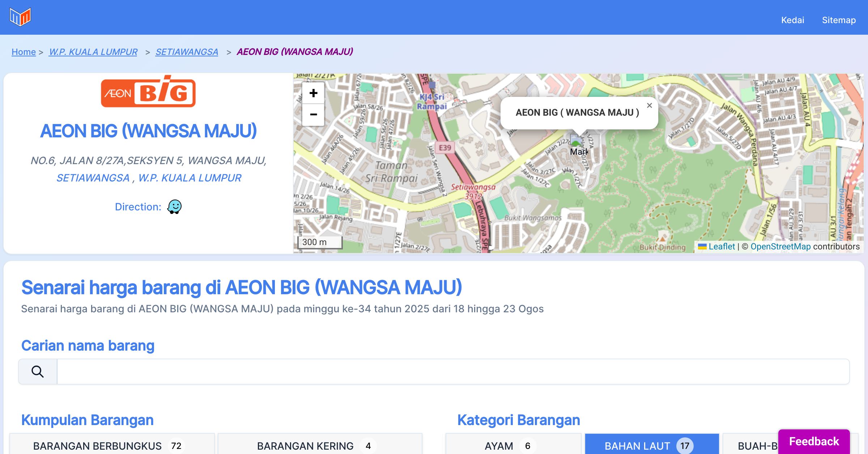This screenshot has height=454, width=868.
Task: Open W.P. KUALA LUMPUR breadcrumb link
Action: [x=93, y=52]
